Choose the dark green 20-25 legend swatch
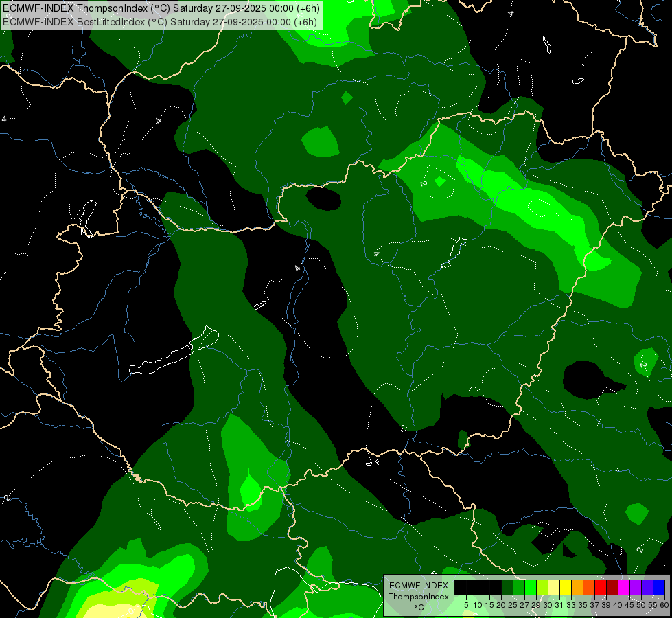The image size is (672, 618). pos(507,587)
